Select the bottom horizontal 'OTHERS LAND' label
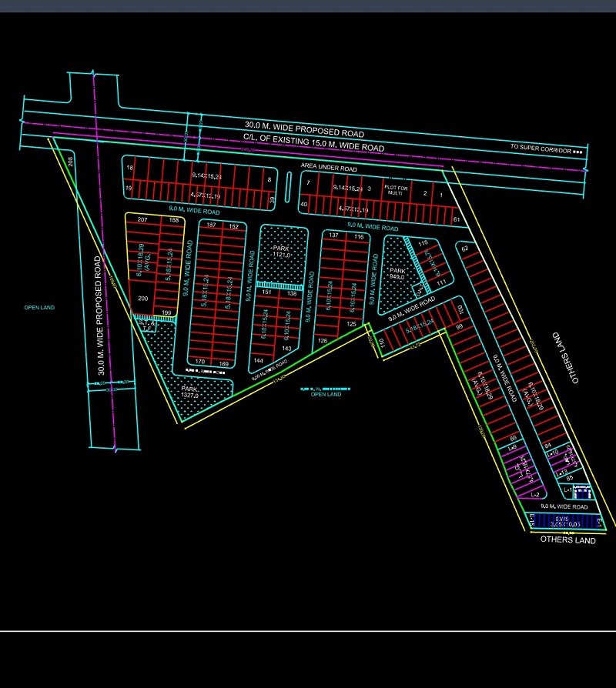The height and width of the screenshot is (688, 616). (568, 541)
